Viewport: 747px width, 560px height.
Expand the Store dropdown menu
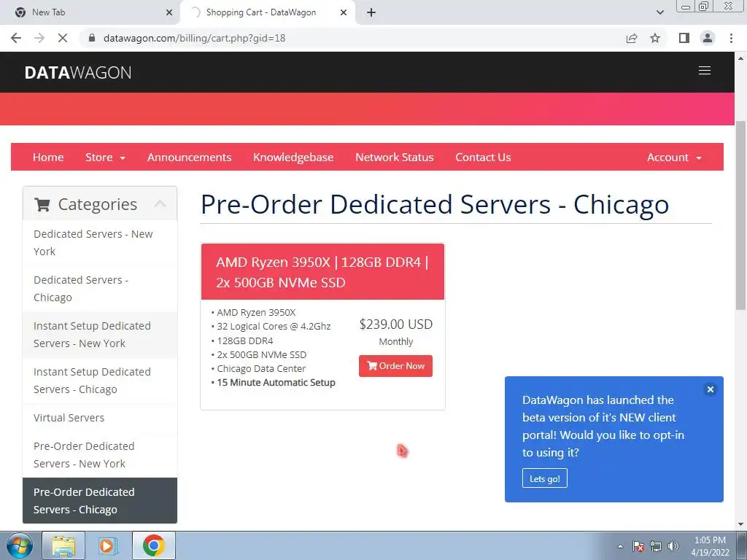pos(105,157)
